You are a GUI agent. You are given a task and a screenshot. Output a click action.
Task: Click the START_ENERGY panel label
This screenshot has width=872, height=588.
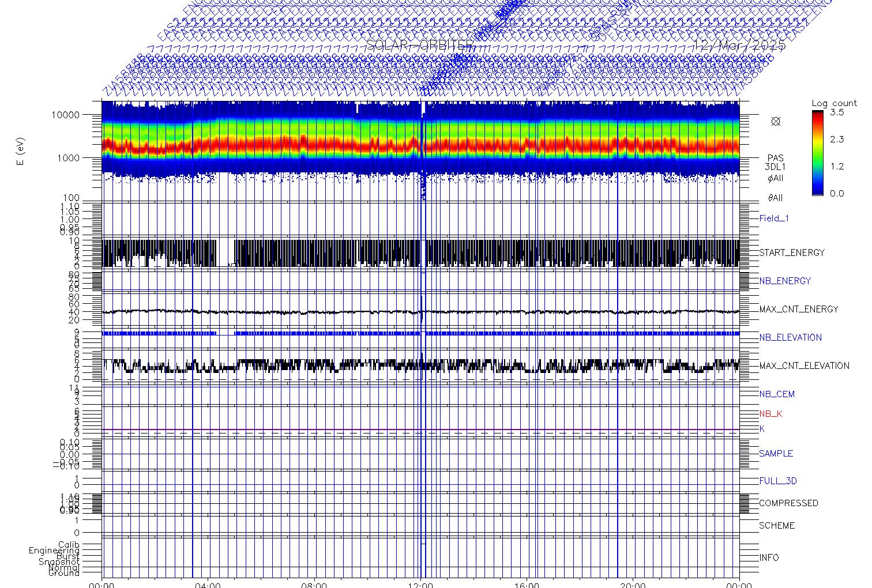click(792, 253)
